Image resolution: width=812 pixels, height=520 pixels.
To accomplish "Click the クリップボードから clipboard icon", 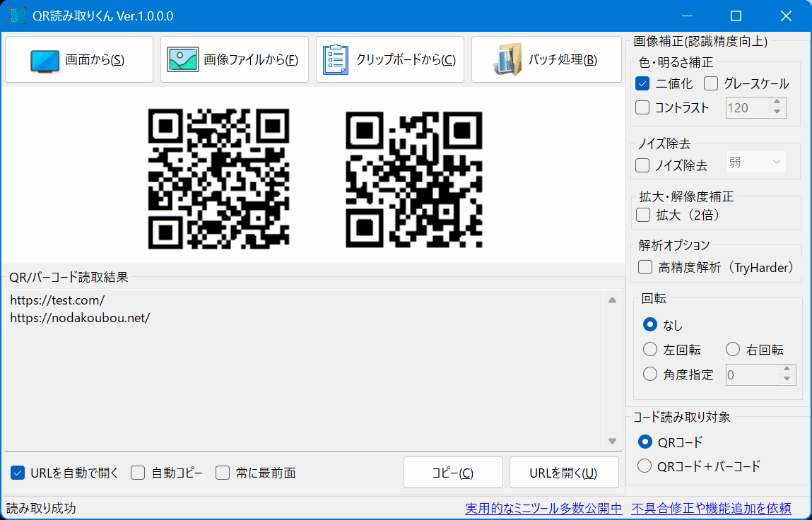I will [336, 59].
